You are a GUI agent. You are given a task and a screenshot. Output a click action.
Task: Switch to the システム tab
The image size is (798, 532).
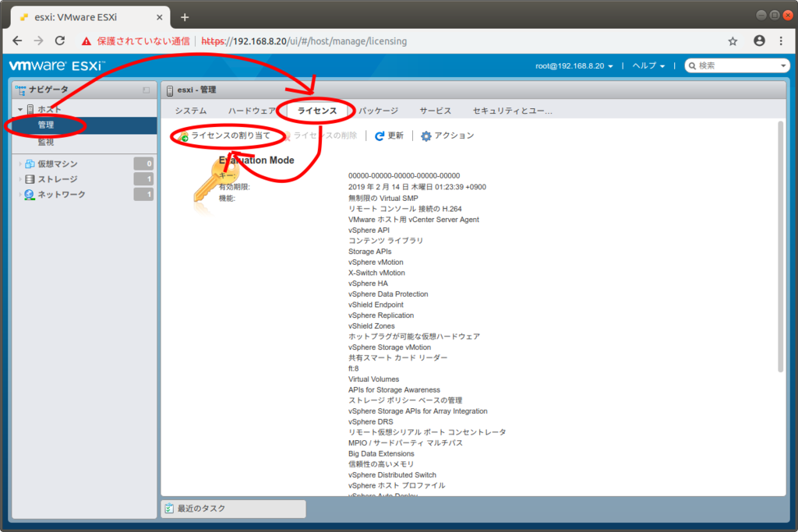[x=191, y=111]
